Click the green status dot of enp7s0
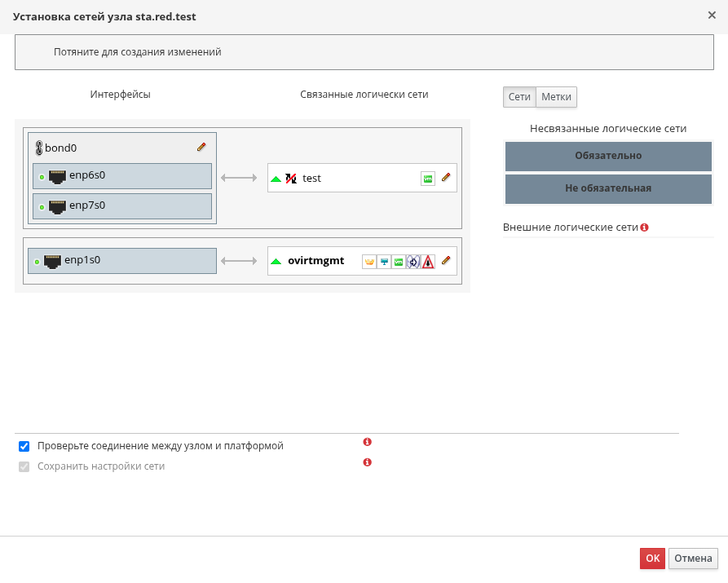 click(x=42, y=207)
